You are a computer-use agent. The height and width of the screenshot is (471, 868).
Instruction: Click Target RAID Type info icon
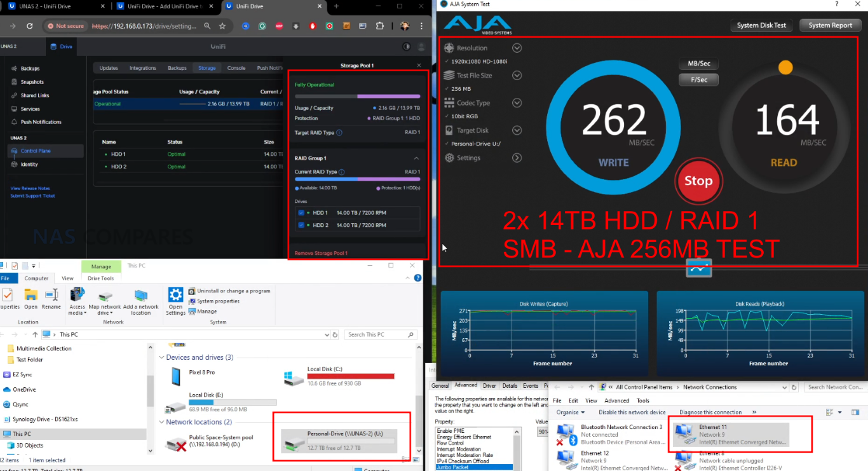(339, 133)
